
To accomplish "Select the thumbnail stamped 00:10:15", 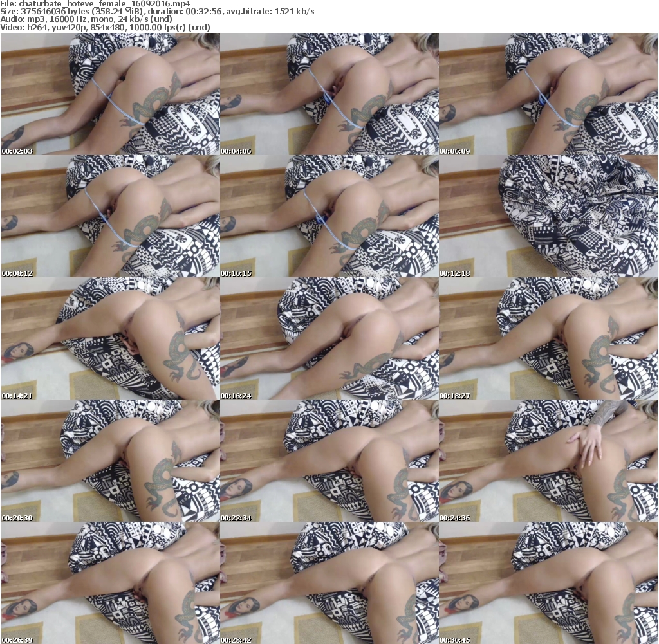I will click(x=329, y=216).
